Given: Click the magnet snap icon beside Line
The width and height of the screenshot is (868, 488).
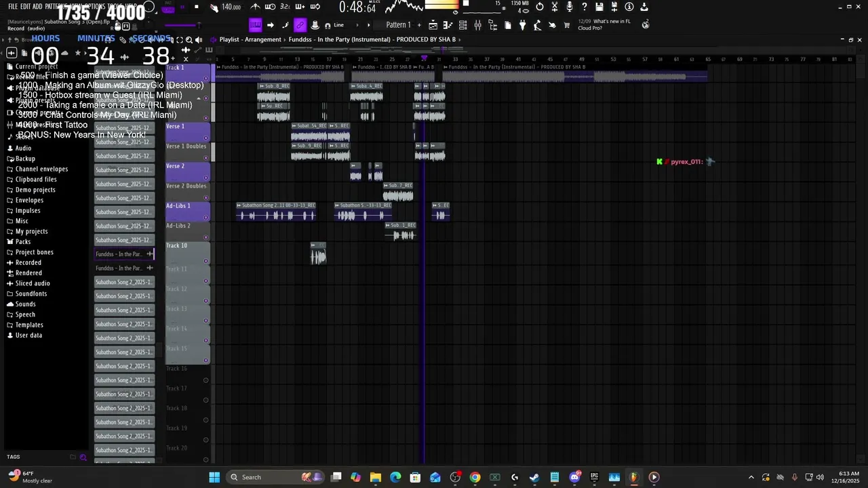Looking at the screenshot, I should tap(327, 25).
